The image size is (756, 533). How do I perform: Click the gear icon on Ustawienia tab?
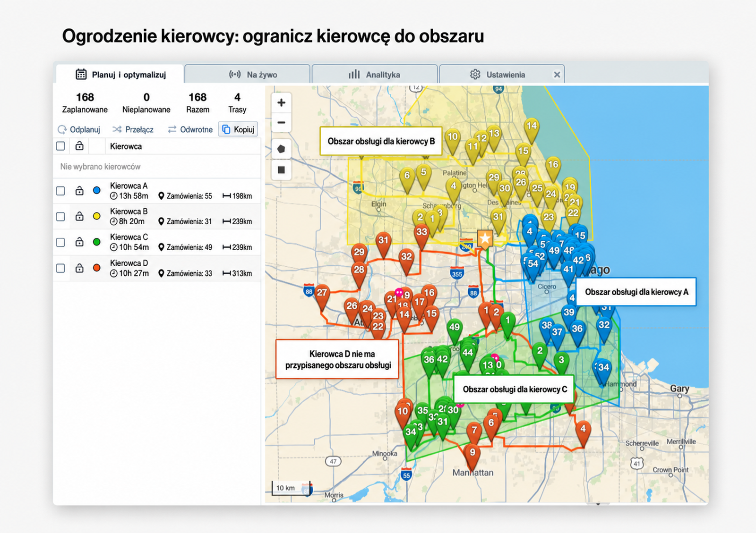[x=475, y=74]
